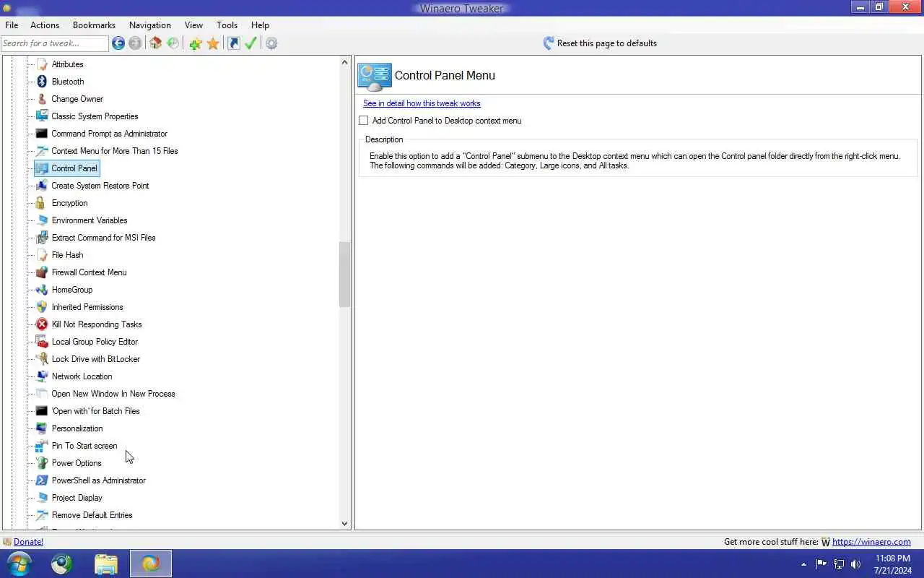Image resolution: width=924 pixels, height=578 pixels.
Task: Select Project Display tweak
Action: click(77, 498)
